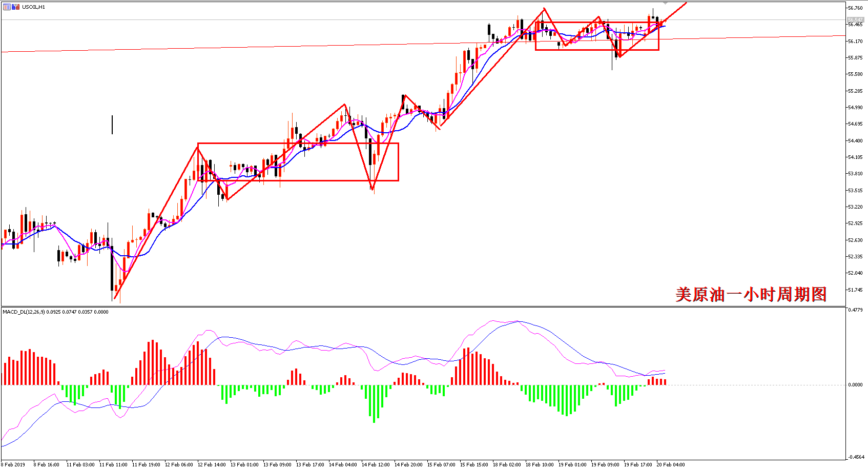Click the '11 Feb 11:00' time axis label
The height and width of the screenshot is (470, 868).
(x=113, y=465)
